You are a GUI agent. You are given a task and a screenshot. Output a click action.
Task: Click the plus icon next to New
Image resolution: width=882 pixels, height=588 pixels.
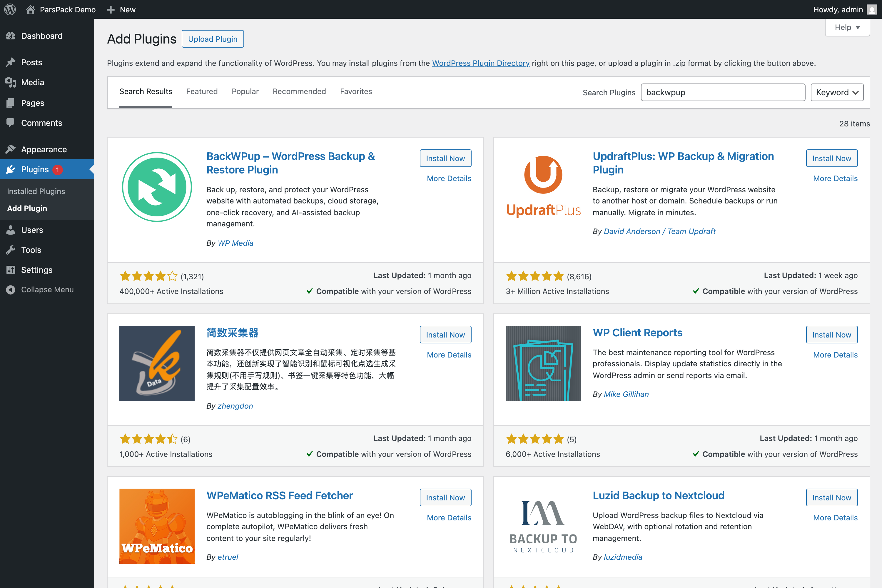pyautogui.click(x=110, y=9)
